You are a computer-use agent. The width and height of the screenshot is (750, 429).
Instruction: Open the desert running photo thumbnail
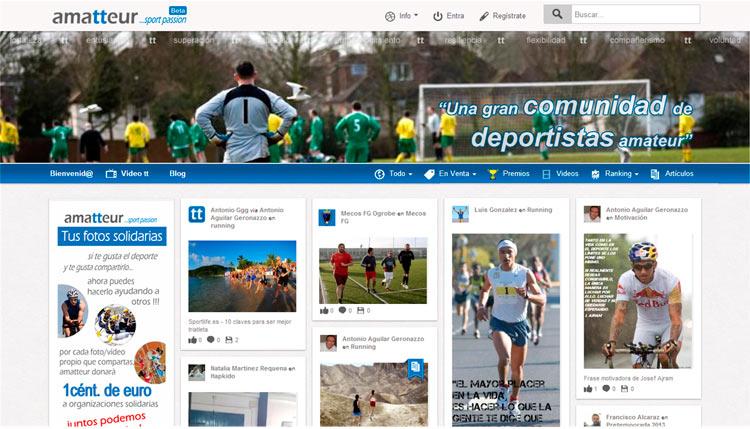(374, 395)
